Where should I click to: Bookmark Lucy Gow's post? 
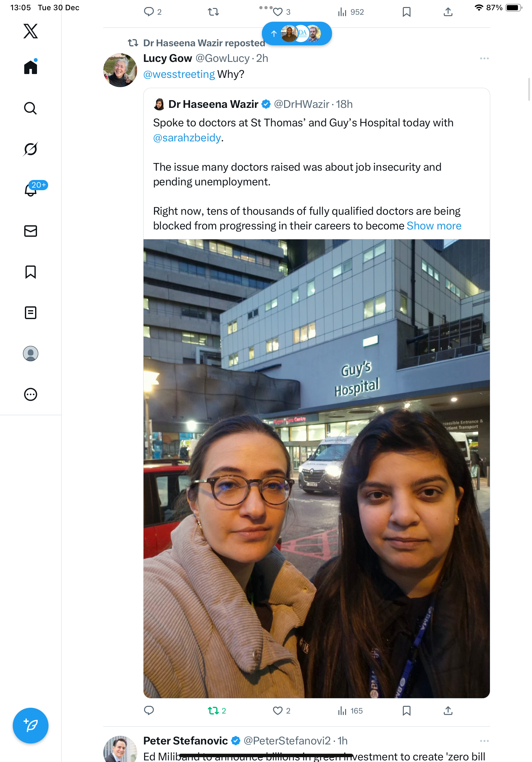tap(406, 711)
